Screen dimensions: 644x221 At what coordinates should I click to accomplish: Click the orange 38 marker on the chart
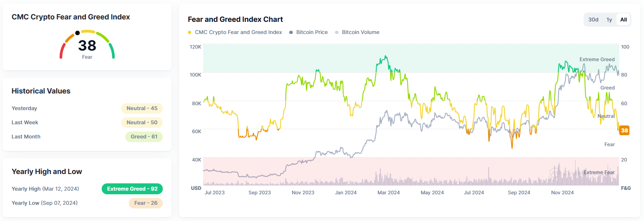[x=624, y=130]
